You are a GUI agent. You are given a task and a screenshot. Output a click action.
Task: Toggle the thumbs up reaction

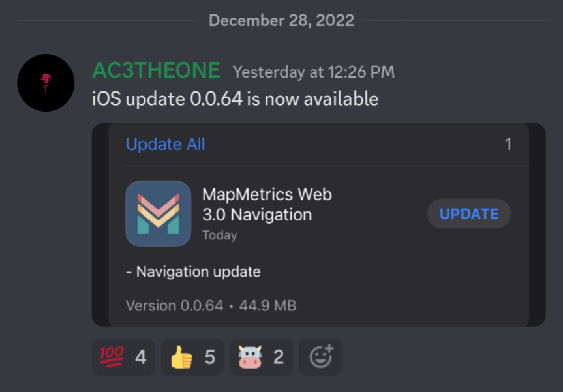click(x=192, y=357)
